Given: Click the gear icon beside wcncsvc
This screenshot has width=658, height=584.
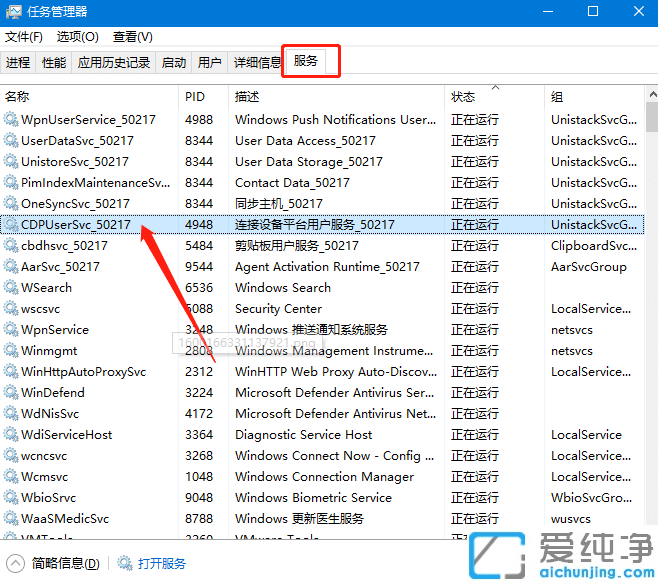Looking at the screenshot, I should [x=11, y=455].
